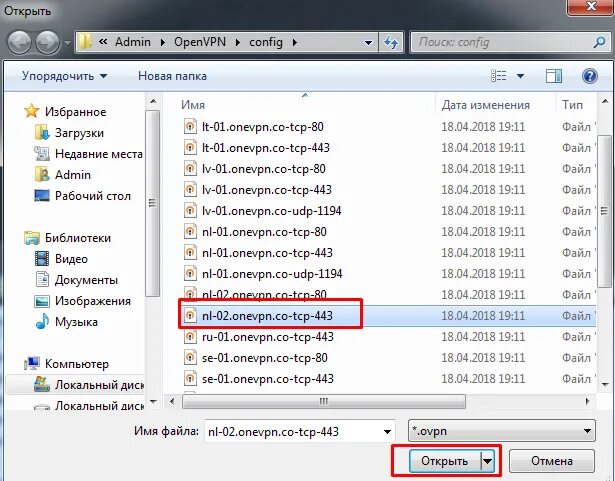615x481 pixels.
Task: Open Документы library in sidebar
Action: coord(86,280)
